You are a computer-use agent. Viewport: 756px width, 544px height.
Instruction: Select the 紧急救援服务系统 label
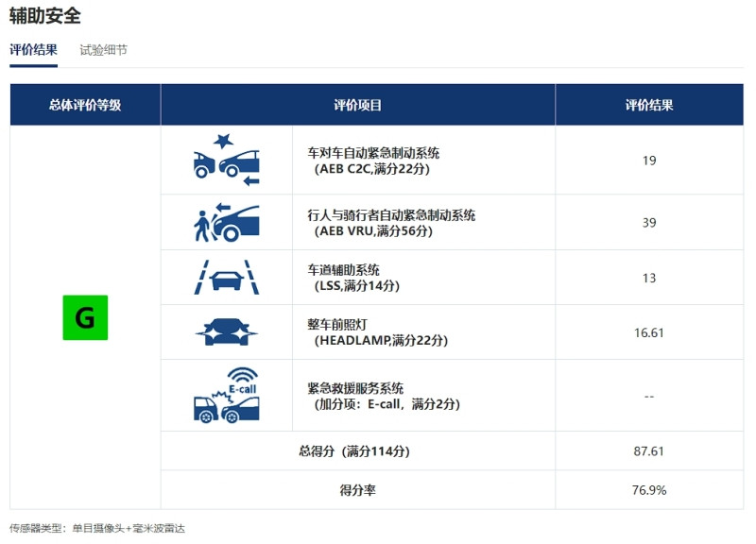(355, 388)
